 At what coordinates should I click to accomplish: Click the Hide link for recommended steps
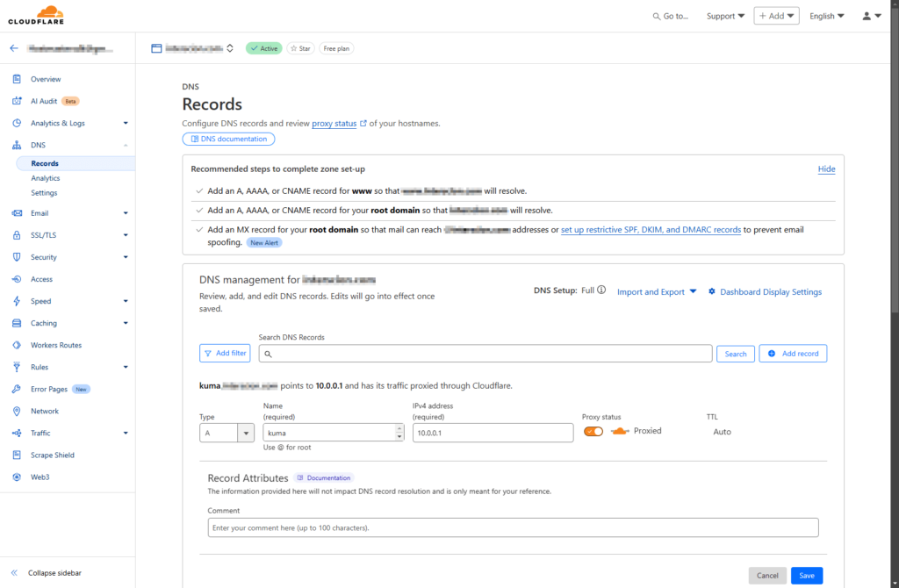[826, 169]
